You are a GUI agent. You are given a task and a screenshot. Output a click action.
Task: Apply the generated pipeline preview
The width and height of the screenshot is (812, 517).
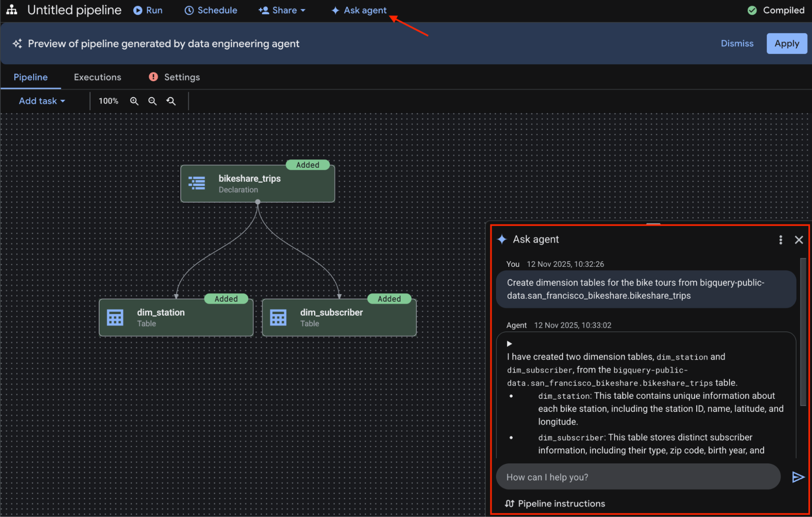(786, 43)
